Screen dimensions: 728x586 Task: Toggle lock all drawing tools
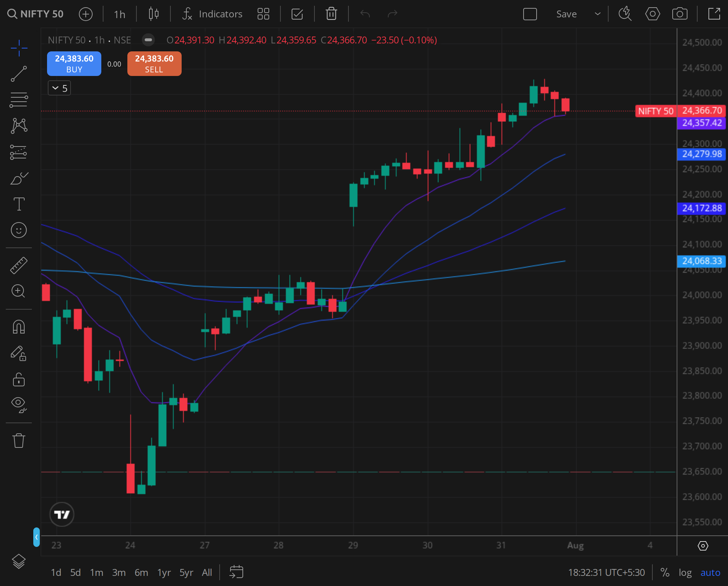click(x=19, y=379)
